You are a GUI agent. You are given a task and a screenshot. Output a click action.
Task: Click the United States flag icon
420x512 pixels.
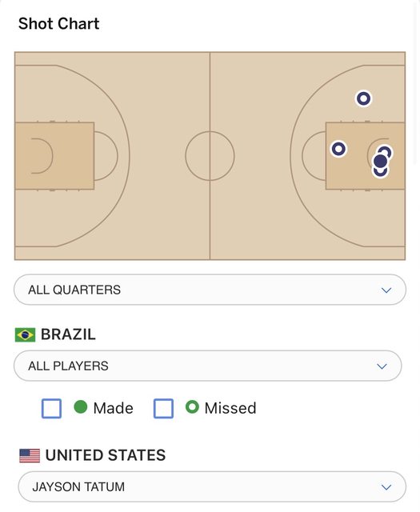pos(30,455)
